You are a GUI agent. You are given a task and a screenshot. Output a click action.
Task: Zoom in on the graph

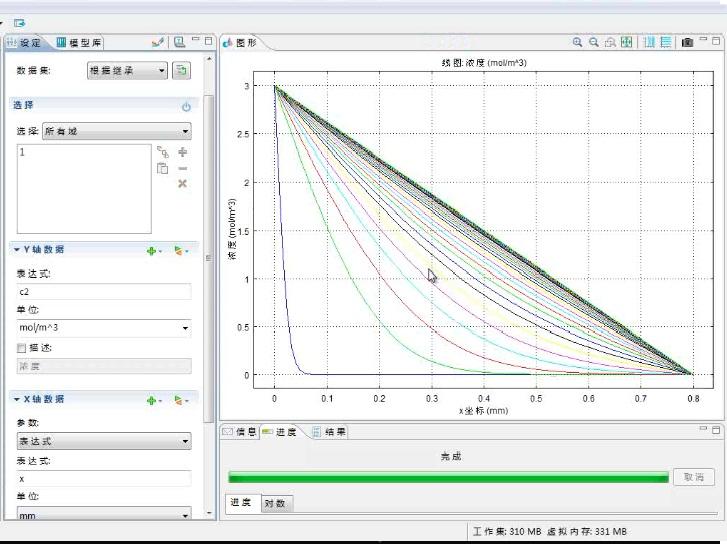[577, 42]
